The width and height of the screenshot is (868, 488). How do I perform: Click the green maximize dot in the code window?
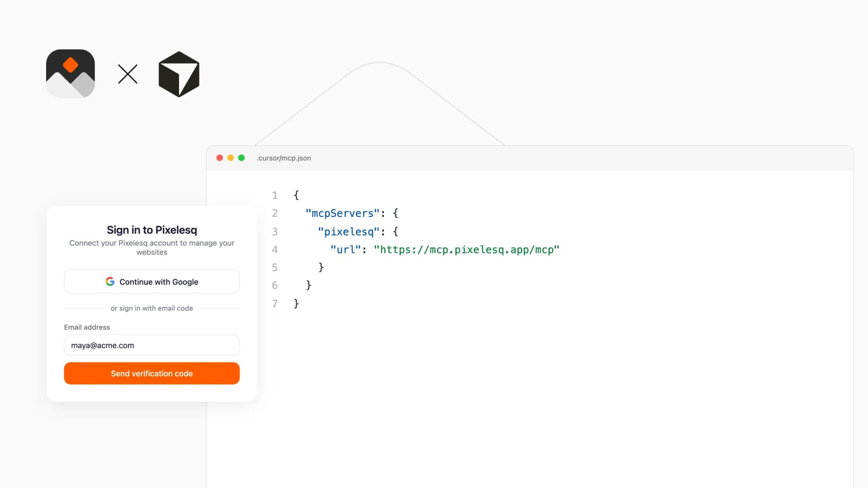point(241,158)
